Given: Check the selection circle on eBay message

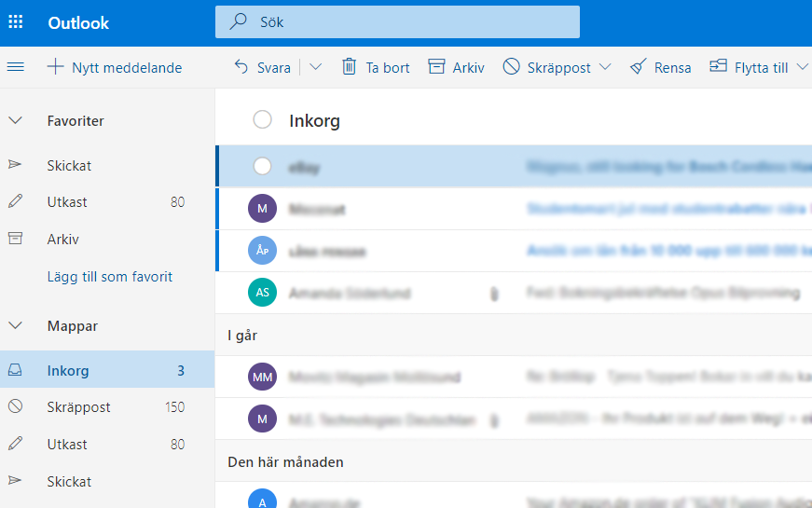Looking at the screenshot, I should 263,166.
